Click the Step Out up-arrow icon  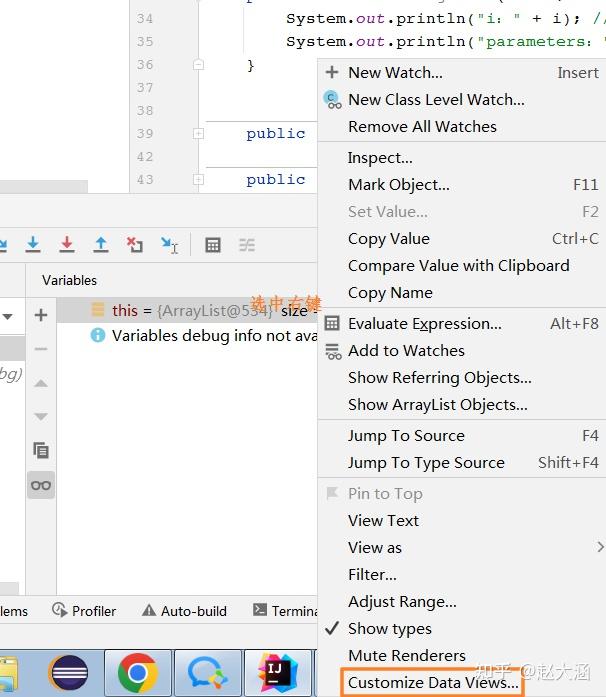(x=101, y=244)
